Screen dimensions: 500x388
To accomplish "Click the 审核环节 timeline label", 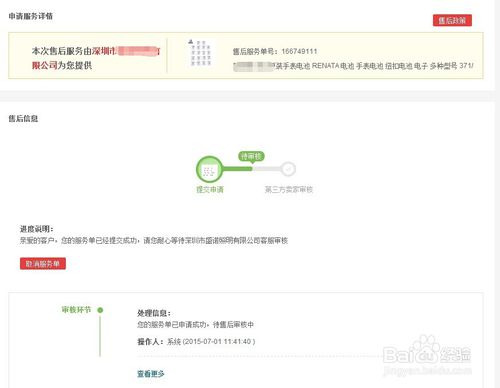I will click(x=76, y=310).
